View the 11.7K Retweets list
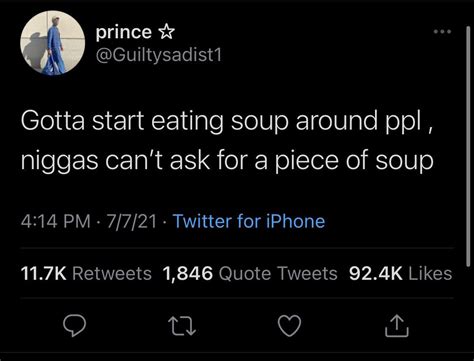Viewport: 474px width, 361px height. (x=86, y=273)
